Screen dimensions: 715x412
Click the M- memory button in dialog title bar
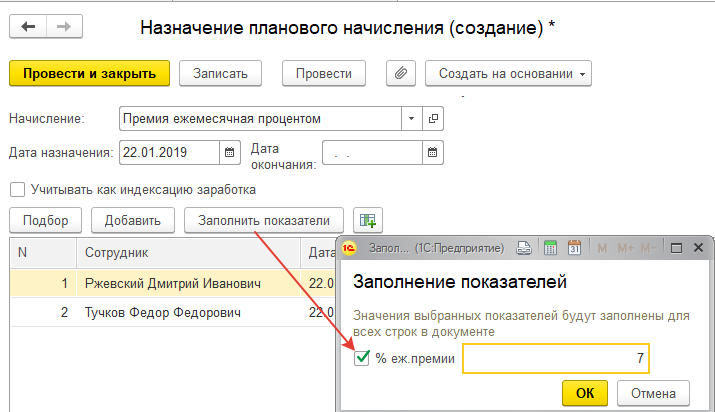coord(648,248)
